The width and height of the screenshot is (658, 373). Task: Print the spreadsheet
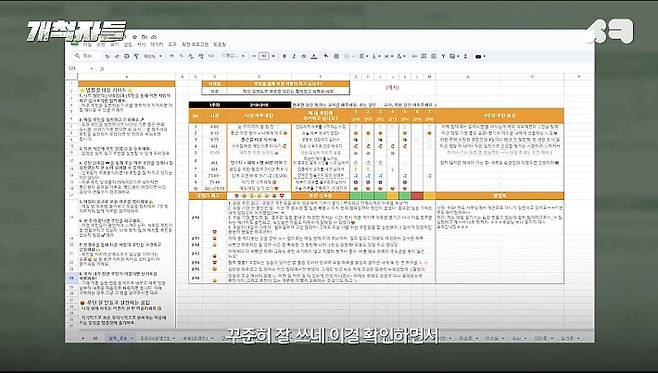click(x=127, y=56)
